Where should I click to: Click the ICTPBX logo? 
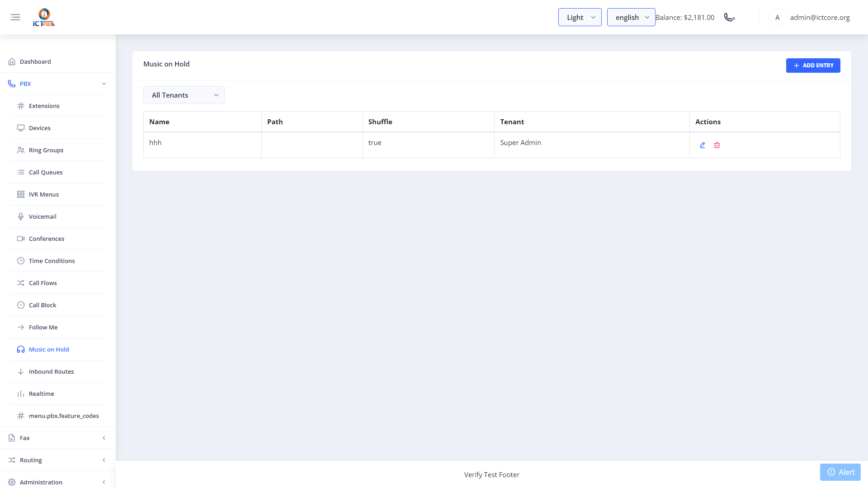tap(44, 17)
